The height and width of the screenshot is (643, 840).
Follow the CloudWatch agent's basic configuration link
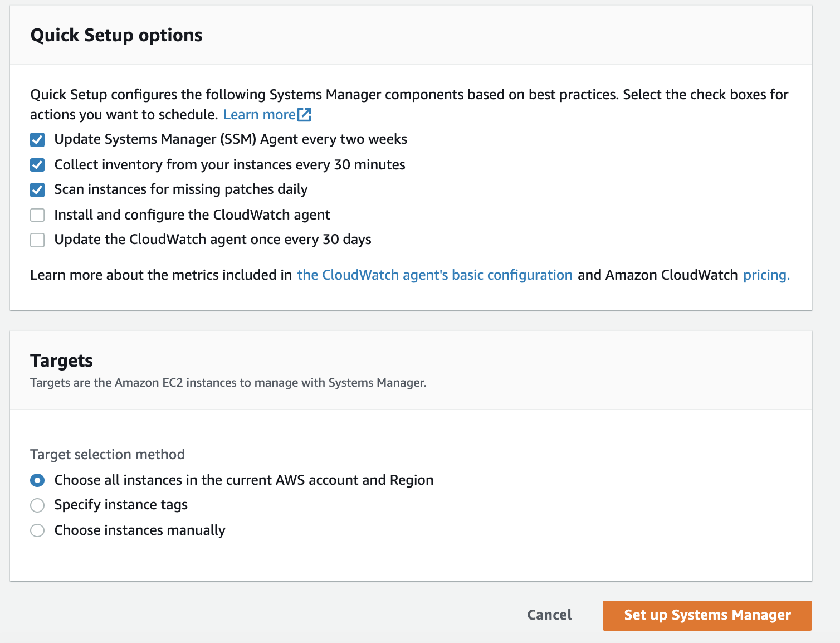pos(434,275)
